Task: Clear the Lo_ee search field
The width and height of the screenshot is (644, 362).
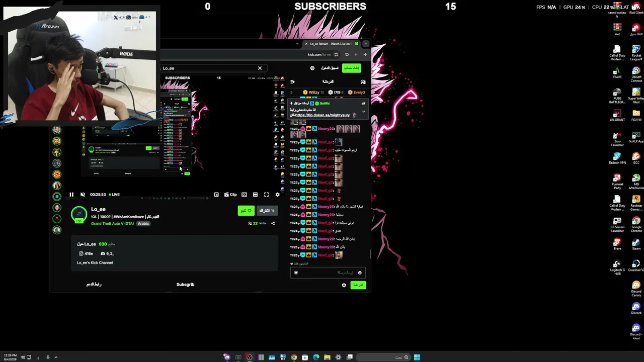Action: pos(260,68)
